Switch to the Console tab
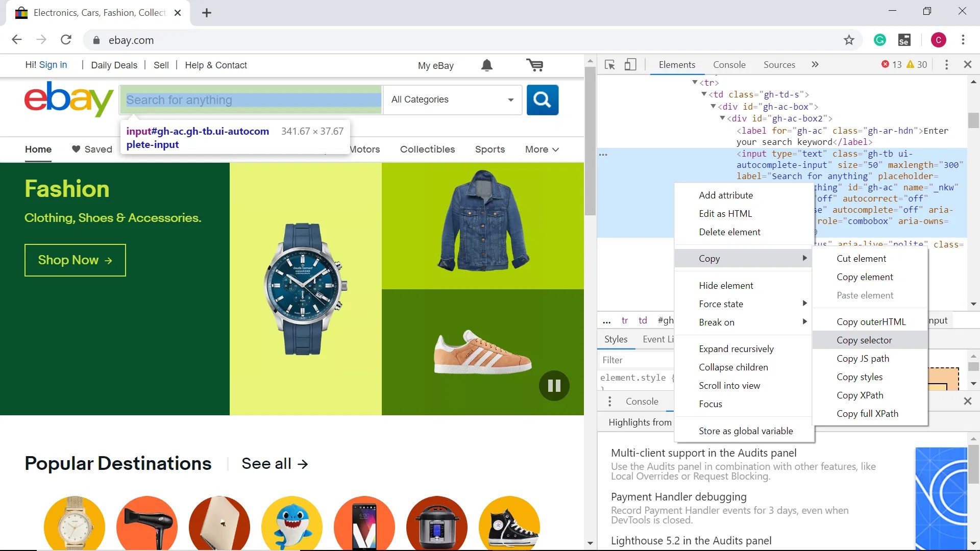The width and height of the screenshot is (980, 551). tap(729, 65)
